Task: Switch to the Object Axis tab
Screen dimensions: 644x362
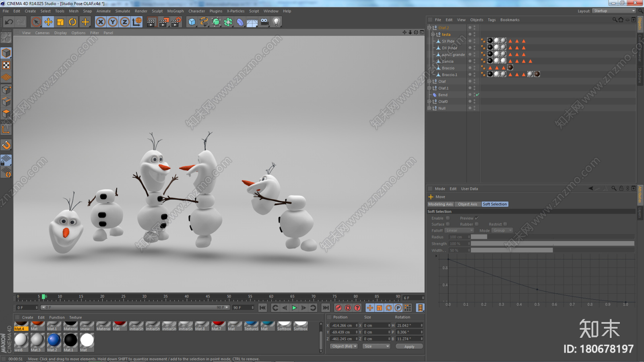Action: point(468,204)
